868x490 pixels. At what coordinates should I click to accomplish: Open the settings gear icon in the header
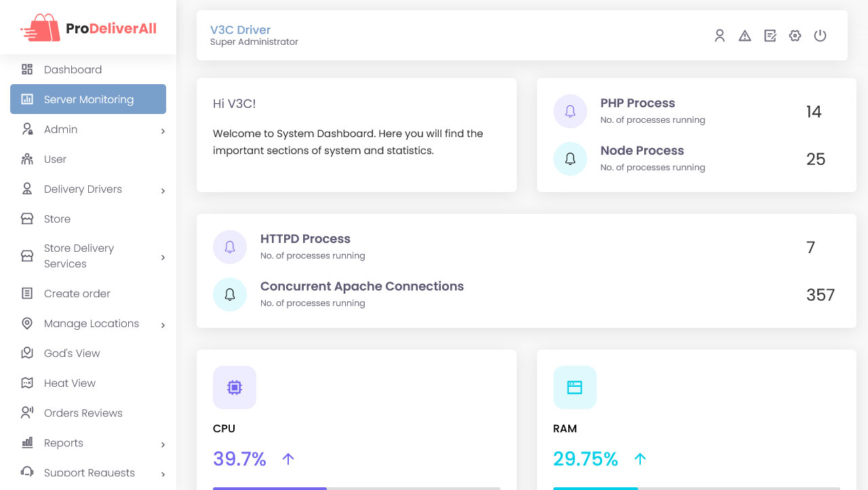(x=795, y=35)
